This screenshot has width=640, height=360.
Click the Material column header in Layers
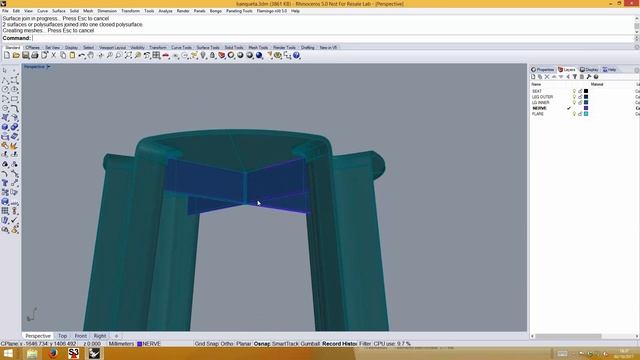(x=597, y=84)
